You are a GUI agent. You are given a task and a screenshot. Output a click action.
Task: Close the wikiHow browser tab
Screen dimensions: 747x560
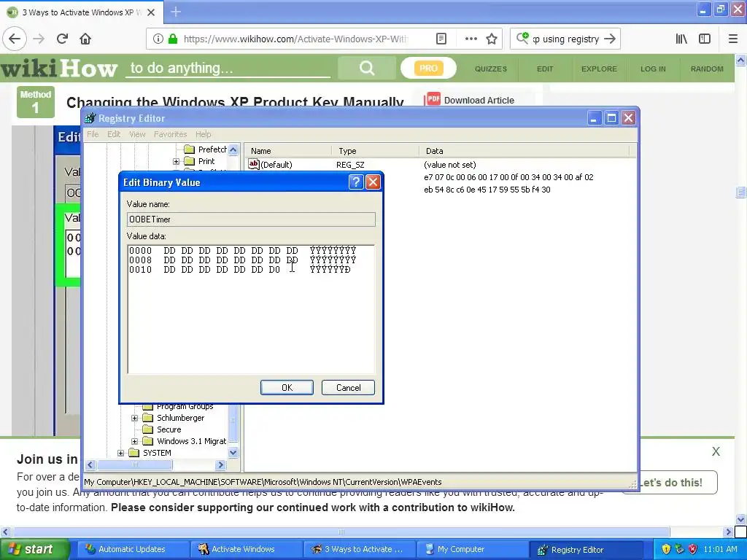pos(151,12)
